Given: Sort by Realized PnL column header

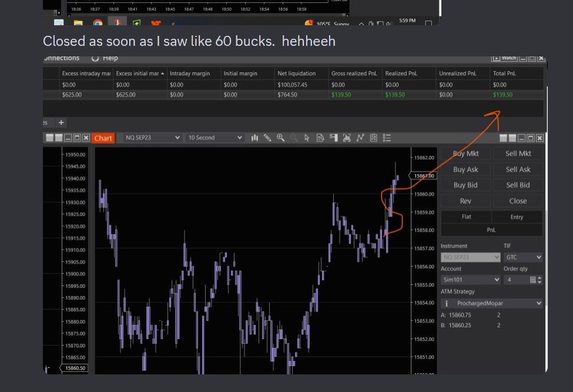Looking at the screenshot, I should click(x=409, y=73).
